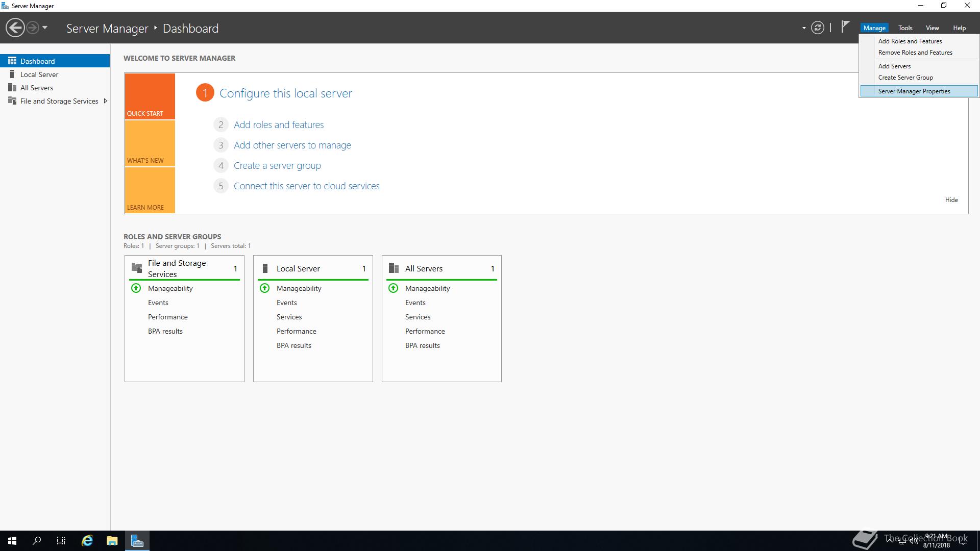
Task: Open Events in Local Server tile
Action: [x=287, y=303]
